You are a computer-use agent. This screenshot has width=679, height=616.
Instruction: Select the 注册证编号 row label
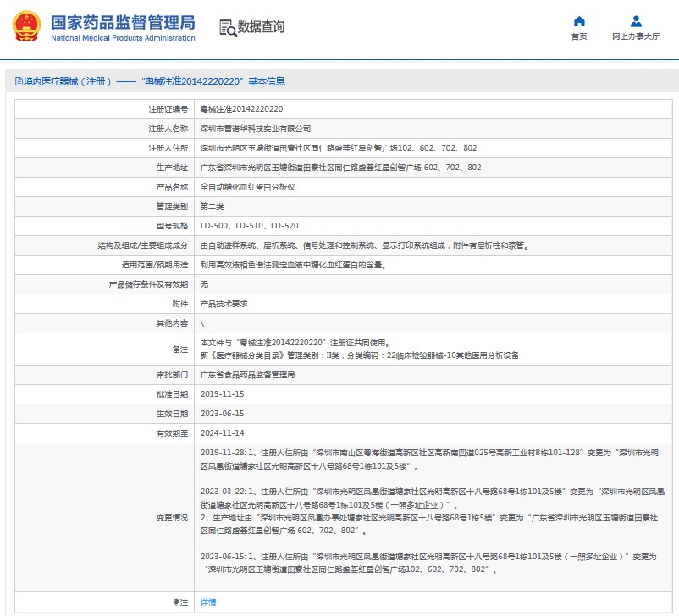[168, 109]
